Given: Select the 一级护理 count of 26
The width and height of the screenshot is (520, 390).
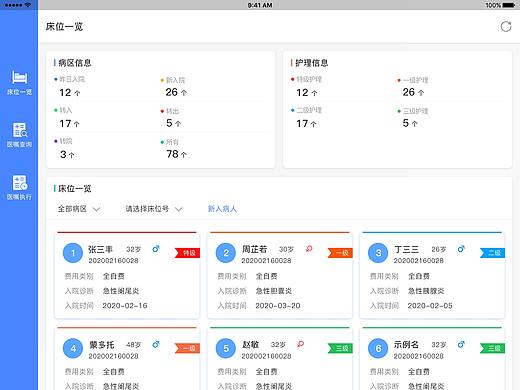Looking at the screenshot, I should [x=413, y=92].
